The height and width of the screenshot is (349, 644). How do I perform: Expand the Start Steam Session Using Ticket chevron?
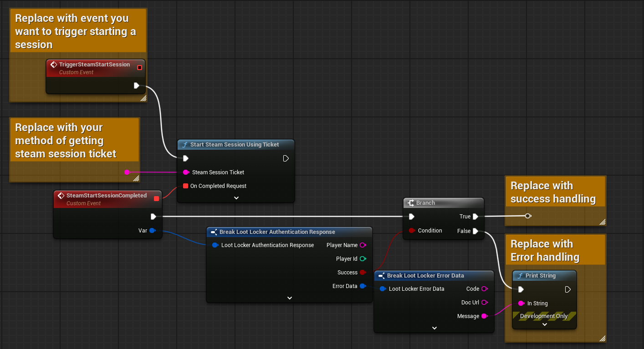235,197
